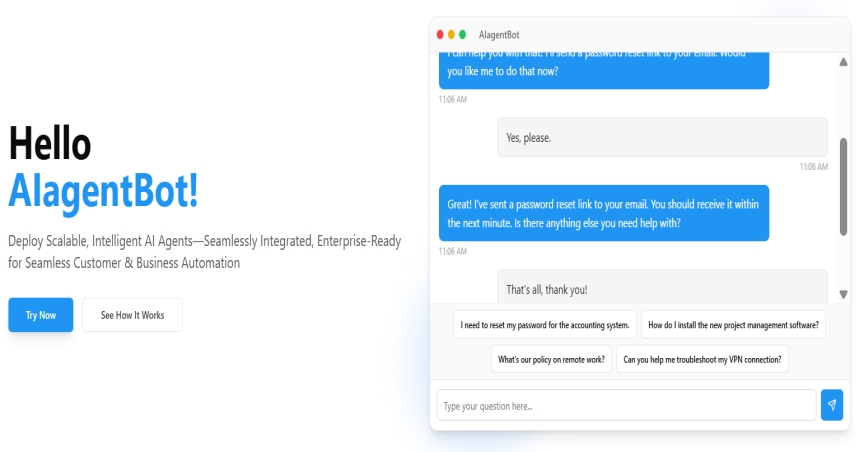Click the 'do that now?' chat bubble
The width and height of the screenshot is (864, 452).
(604, 71)
